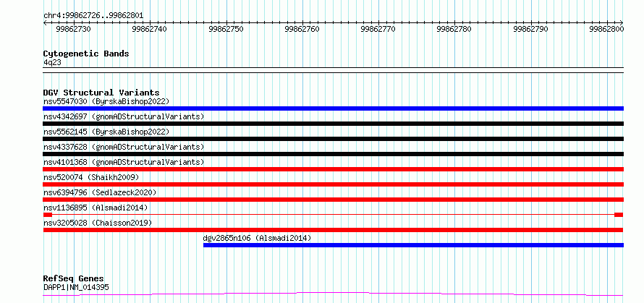Open the nsv5562145 (ByrskaBishop2022) label
The height and width of the screenshot is (303, 644).
106,132
